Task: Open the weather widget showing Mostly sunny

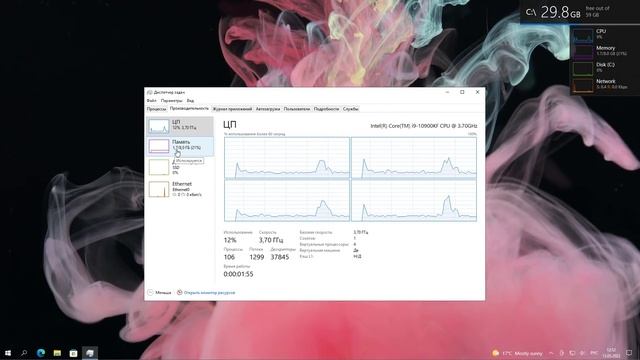Action: (x=517, y=353)
